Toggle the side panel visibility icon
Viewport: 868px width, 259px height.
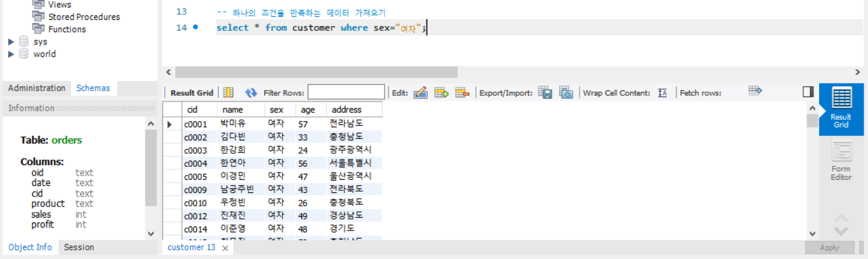[x=808, y=92]
